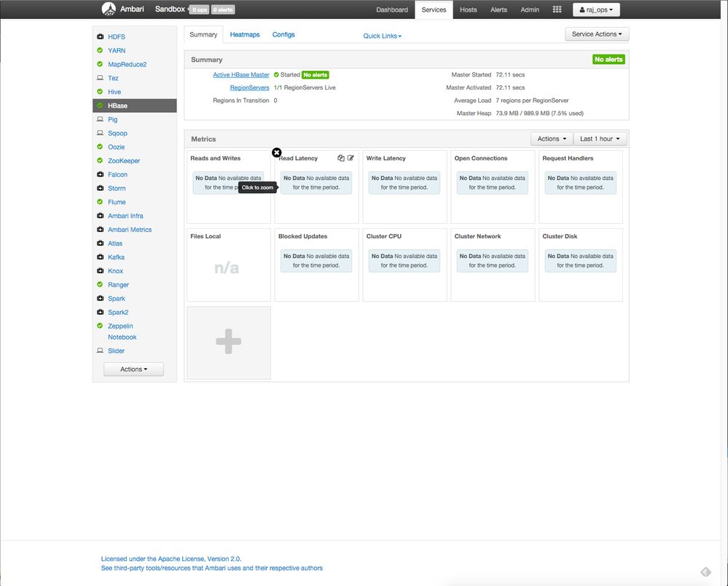Click the maintenance icon next to Spark2
Screen dimensions: 728x586
(100, 312)
